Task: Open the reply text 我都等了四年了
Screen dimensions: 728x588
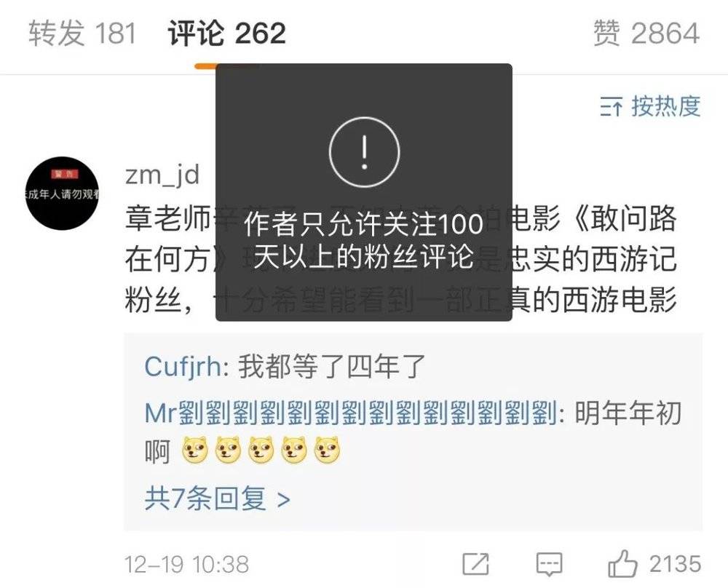Action: pos(332,367)
